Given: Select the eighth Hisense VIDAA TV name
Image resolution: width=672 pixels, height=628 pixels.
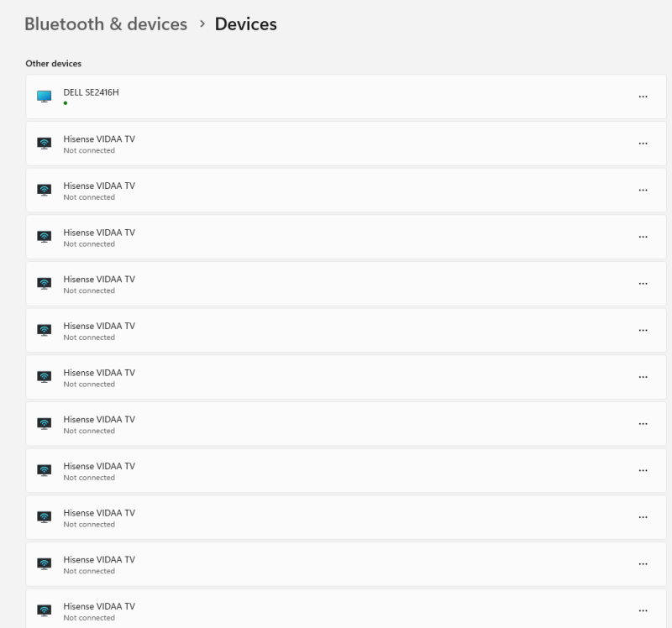Looking at the screenshot, I should 99,466.
